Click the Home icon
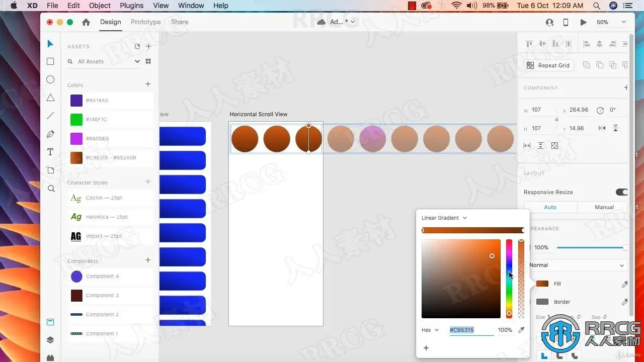Image resolution: width=644 pixels, height=362 pixels. [86, 22]
